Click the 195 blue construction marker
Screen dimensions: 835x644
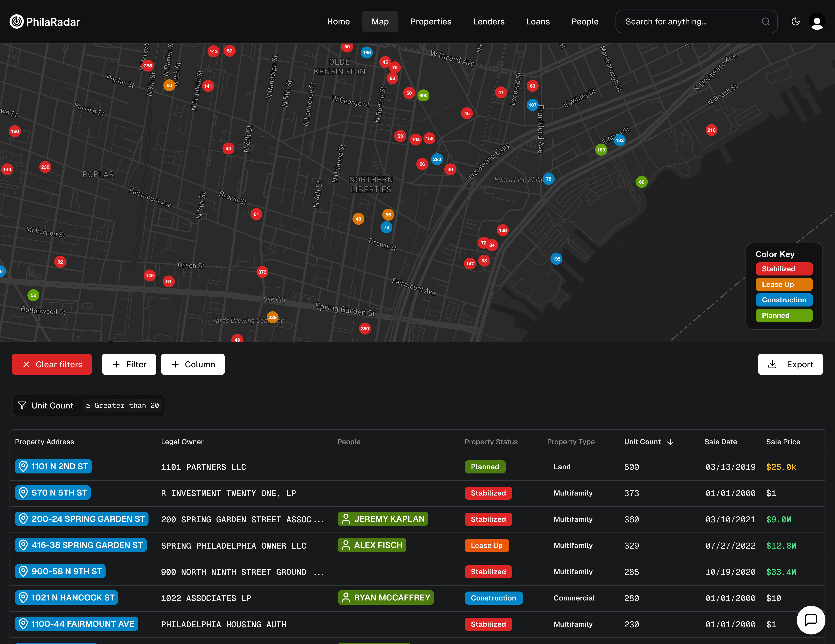click(556, 259)
